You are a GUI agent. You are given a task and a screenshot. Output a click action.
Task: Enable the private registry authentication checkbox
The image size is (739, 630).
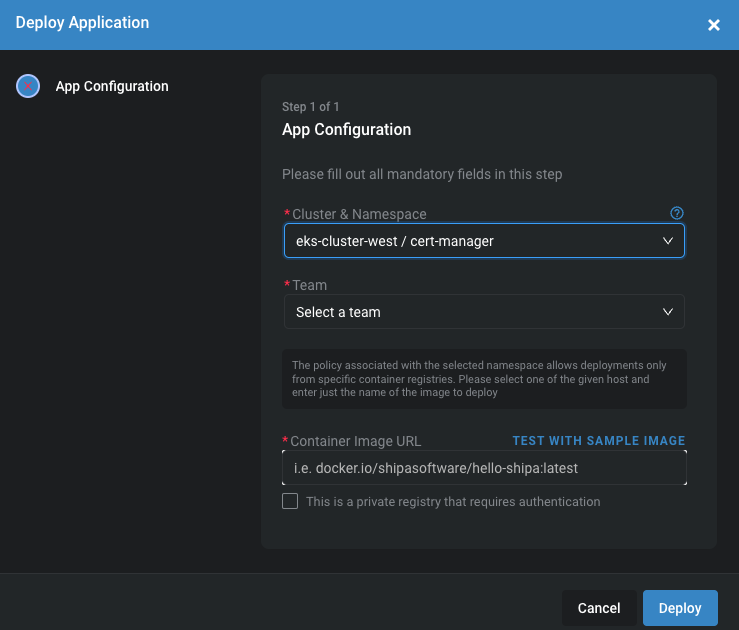(x=290, y=501)
